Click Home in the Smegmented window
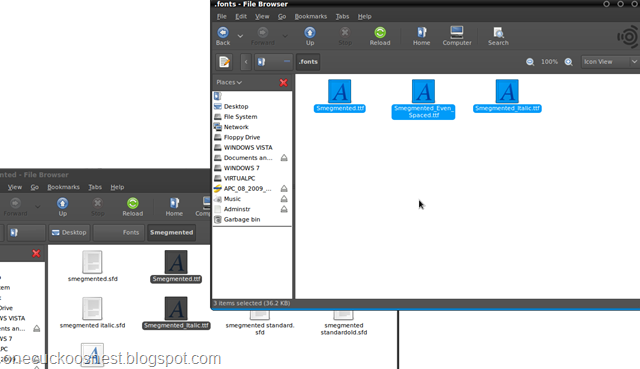Image resolution: width=640 pixels, height=369 pixels. click(x=174, y=207)
